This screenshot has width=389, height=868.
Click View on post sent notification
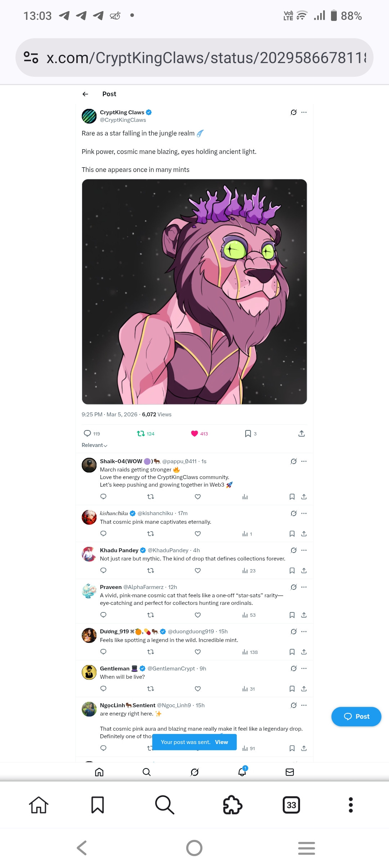[x=222, y=742]
